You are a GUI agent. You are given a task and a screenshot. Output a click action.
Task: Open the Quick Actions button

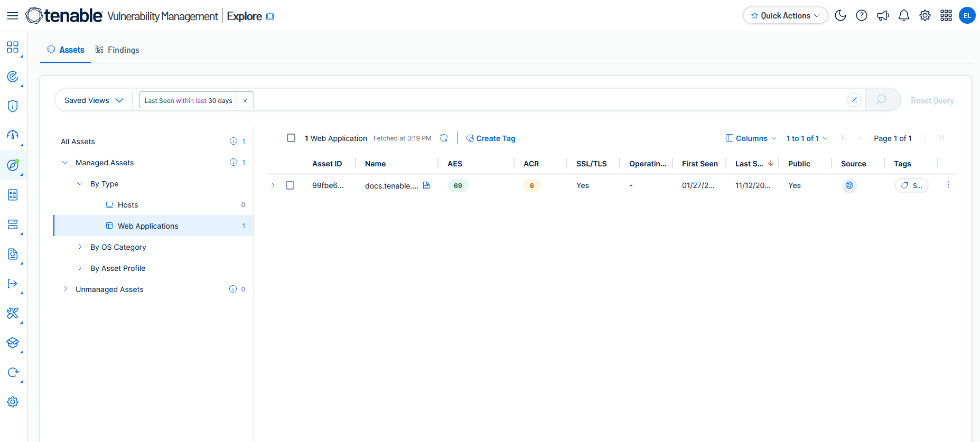point(785,16)
